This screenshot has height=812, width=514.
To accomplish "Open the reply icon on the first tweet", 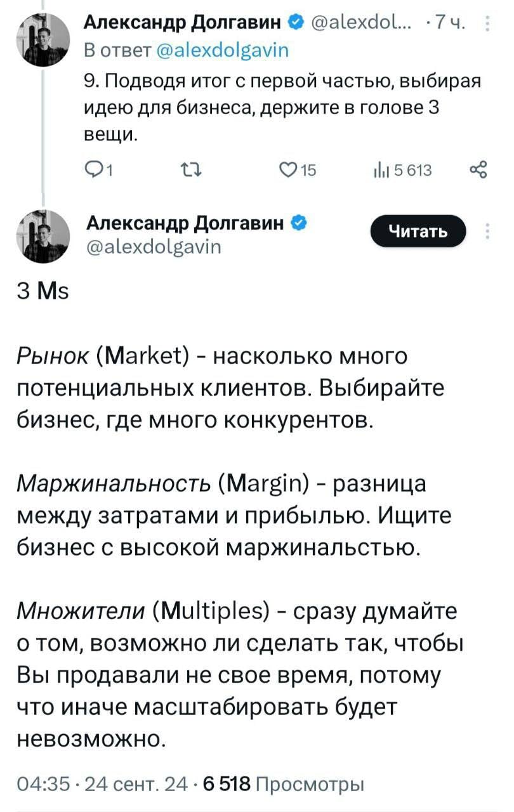I will coord(95,169).
